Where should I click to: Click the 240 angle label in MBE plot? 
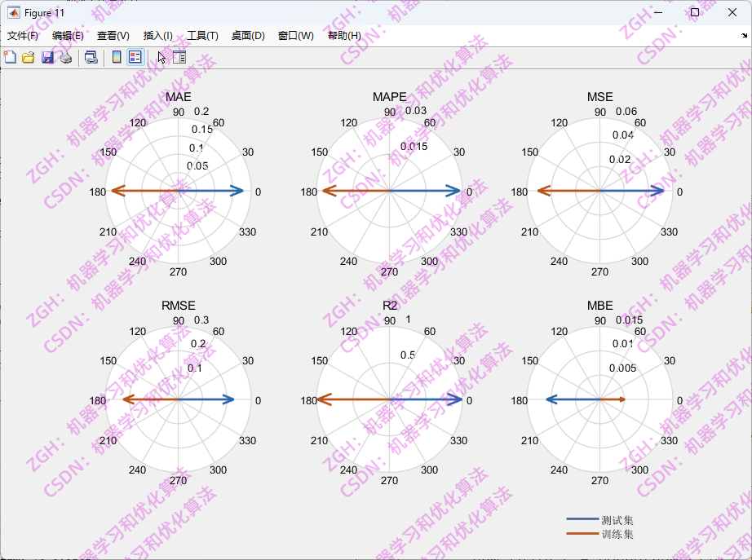559,470
